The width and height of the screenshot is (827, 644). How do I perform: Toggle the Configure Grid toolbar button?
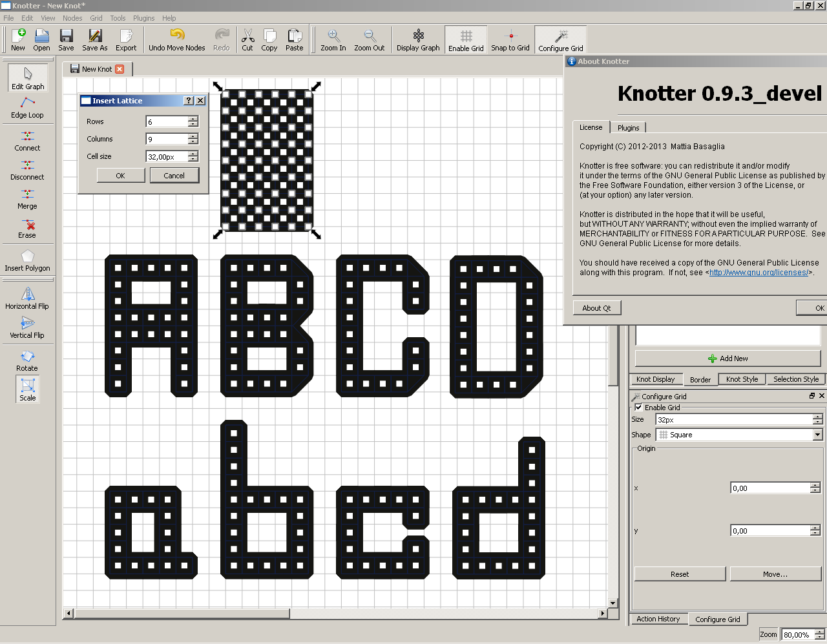(561, 39)
